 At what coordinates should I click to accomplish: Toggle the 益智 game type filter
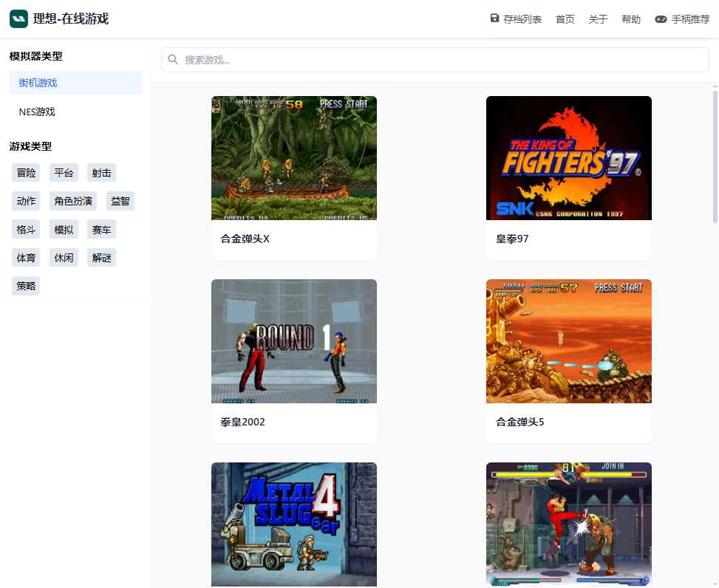pyautogui.click(x=120, y=200)
